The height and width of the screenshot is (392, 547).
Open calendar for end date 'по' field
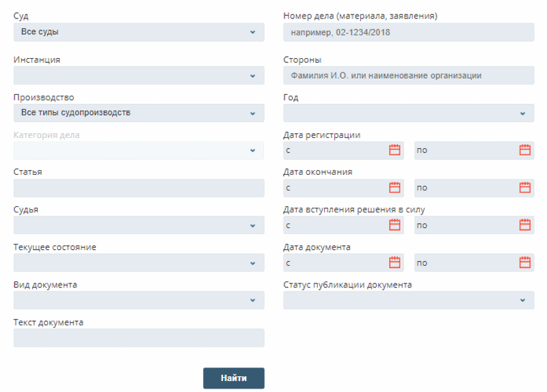point(524,188)
